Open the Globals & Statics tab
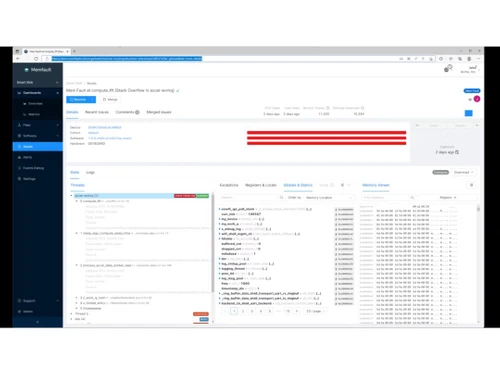Screen dimensions: 500x375 298,185
